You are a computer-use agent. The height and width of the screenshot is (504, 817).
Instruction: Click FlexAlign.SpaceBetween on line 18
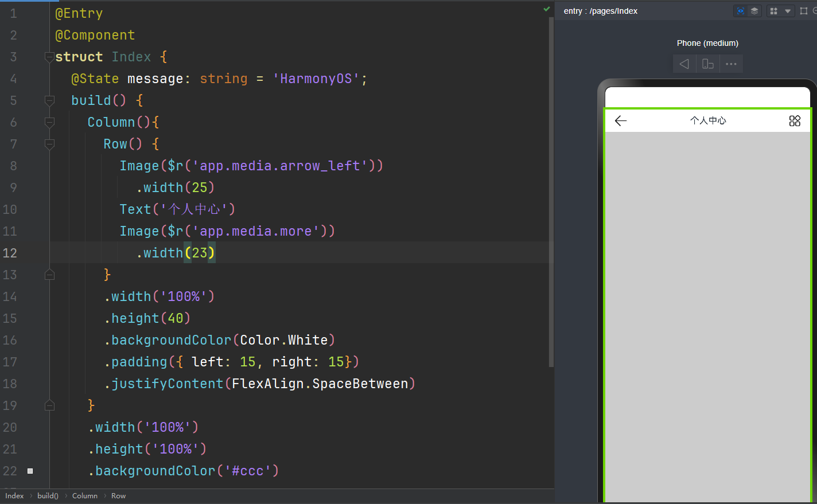click(320, 384)
